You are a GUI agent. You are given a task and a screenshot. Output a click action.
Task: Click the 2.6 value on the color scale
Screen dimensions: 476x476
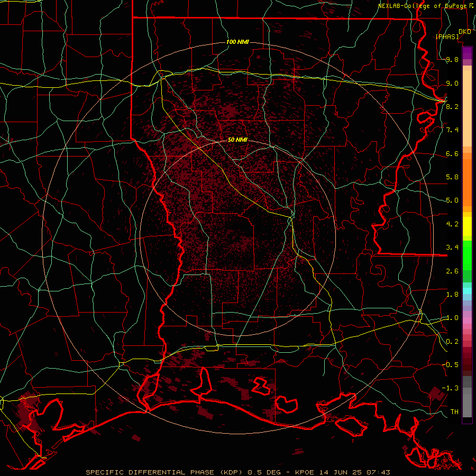[452, 271]
